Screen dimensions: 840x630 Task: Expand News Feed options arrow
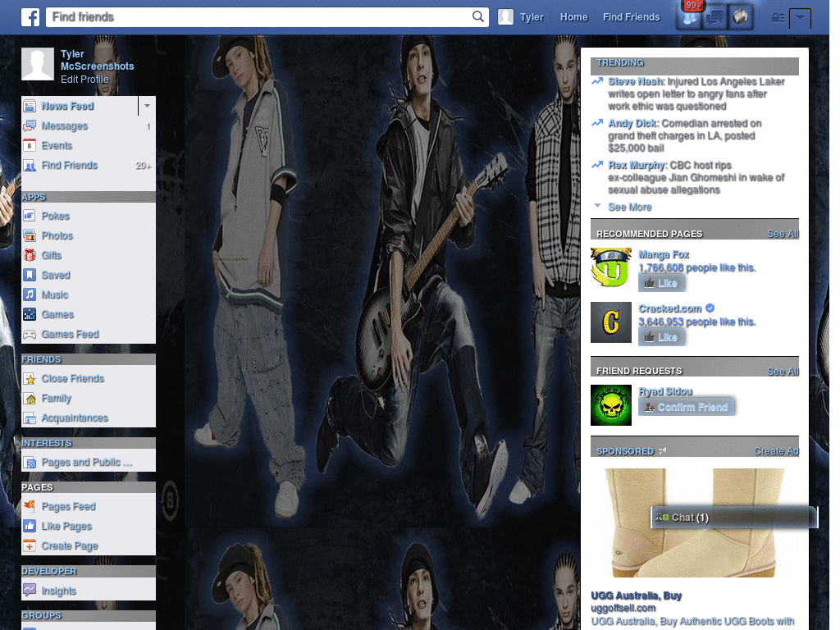click(x=147, y=106)
